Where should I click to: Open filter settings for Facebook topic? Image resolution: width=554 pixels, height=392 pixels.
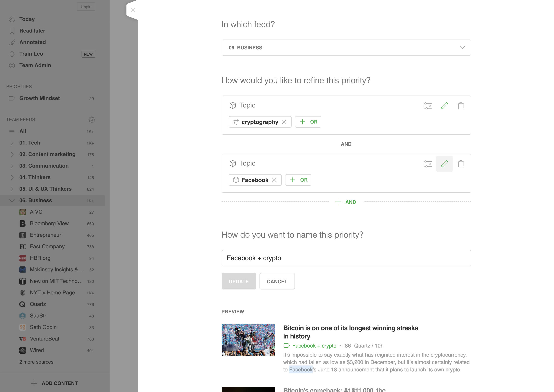click(428, 164)
